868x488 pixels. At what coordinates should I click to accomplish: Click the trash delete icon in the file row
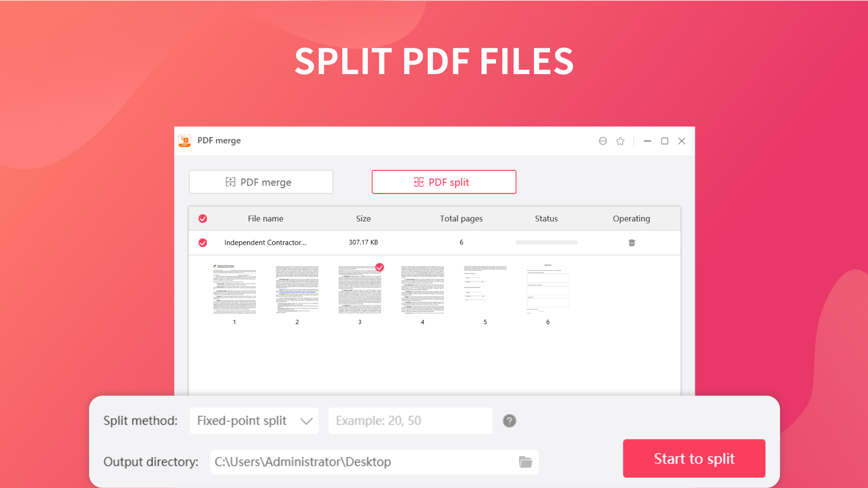click(x=632, y=243)
